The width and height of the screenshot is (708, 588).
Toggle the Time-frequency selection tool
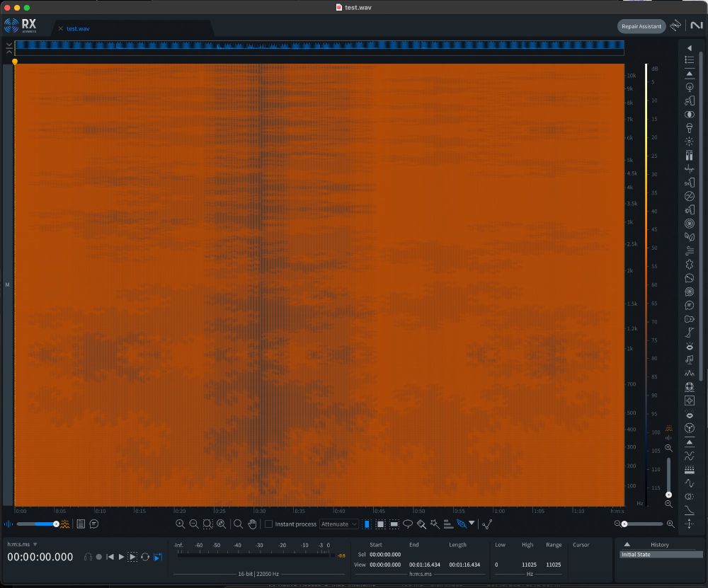(x=381, y=524)
